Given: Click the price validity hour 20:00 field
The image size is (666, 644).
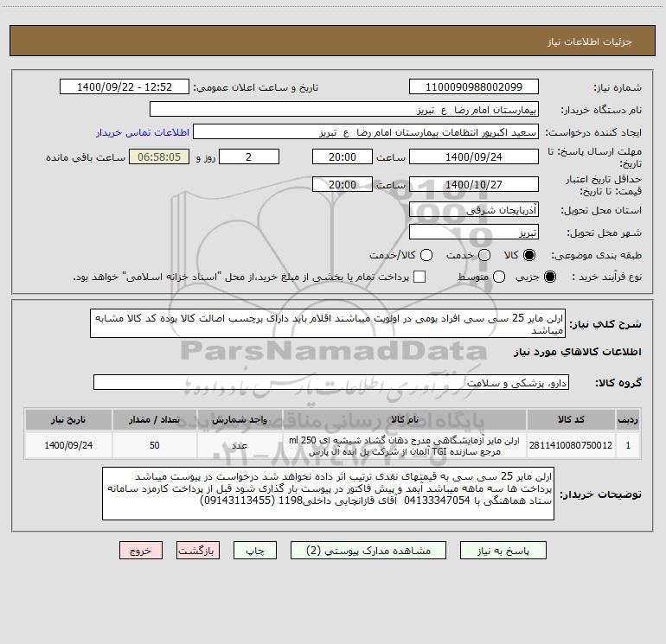Looking at the screenshot, I should pos(343,184).
